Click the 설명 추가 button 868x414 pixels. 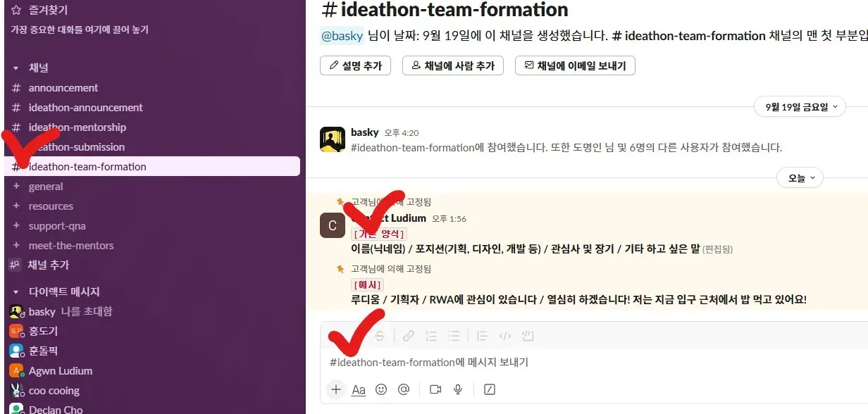pos(356,65)
